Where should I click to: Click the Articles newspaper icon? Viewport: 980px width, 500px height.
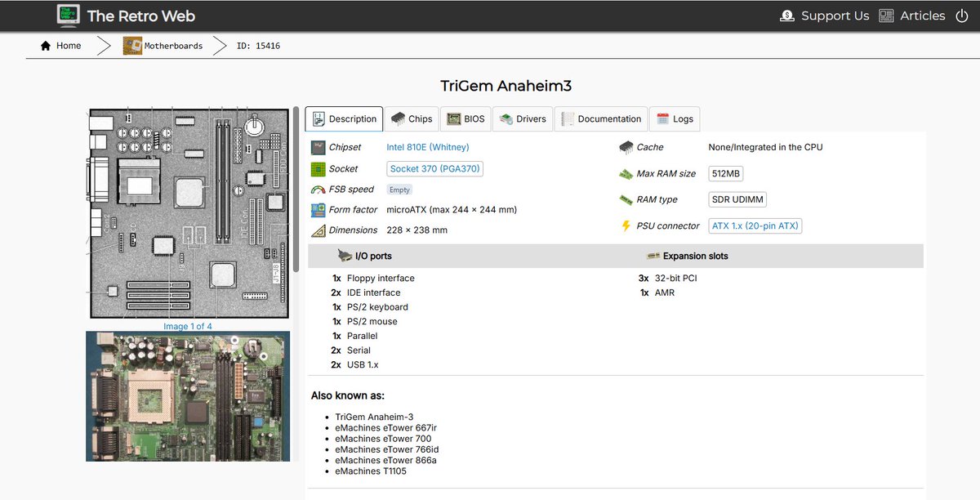point(886,16)
